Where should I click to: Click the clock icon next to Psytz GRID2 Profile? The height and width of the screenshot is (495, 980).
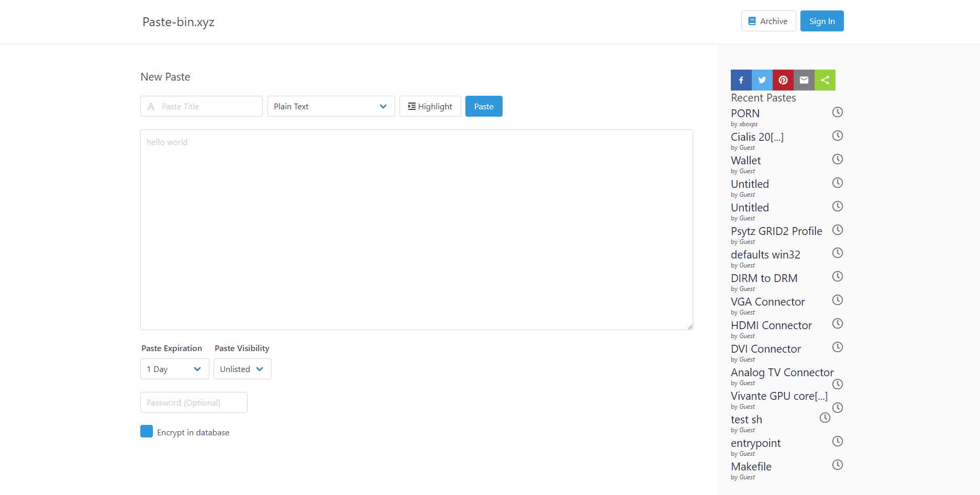(838, 230)
